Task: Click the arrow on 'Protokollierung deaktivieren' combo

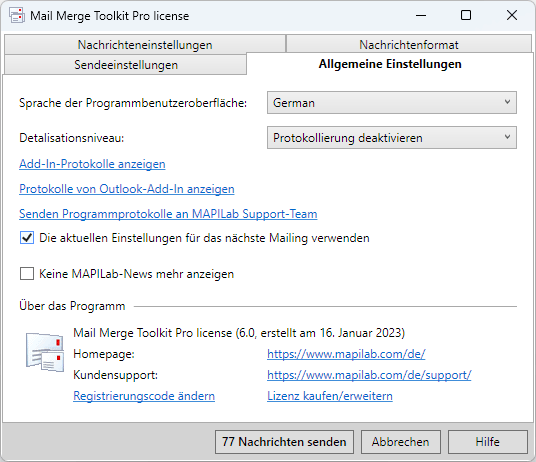Action: tap(507, 137)
